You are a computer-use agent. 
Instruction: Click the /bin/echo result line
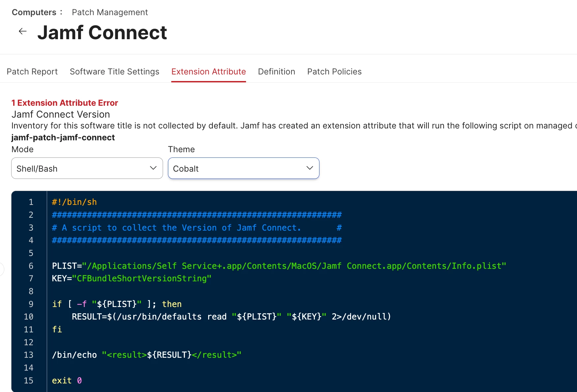[x=147, y=355]
